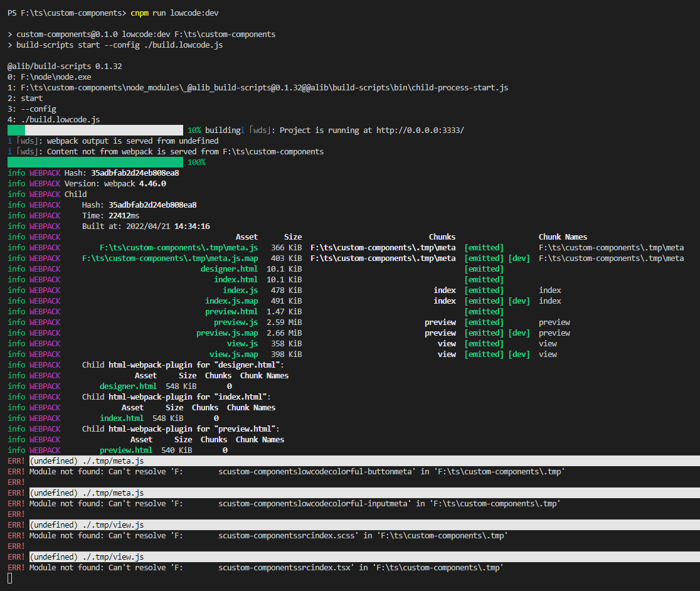Click the 'Child html-webpack-plugin for "preview.html"' line
This screenshot has height=591, width=700.
coord(181,429)
